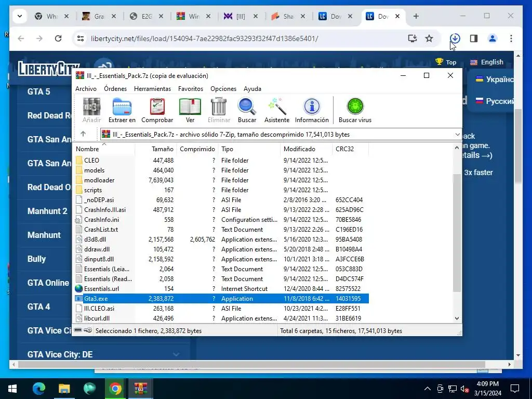Select the Gta3.exe file row

click(x=221, y=299)
